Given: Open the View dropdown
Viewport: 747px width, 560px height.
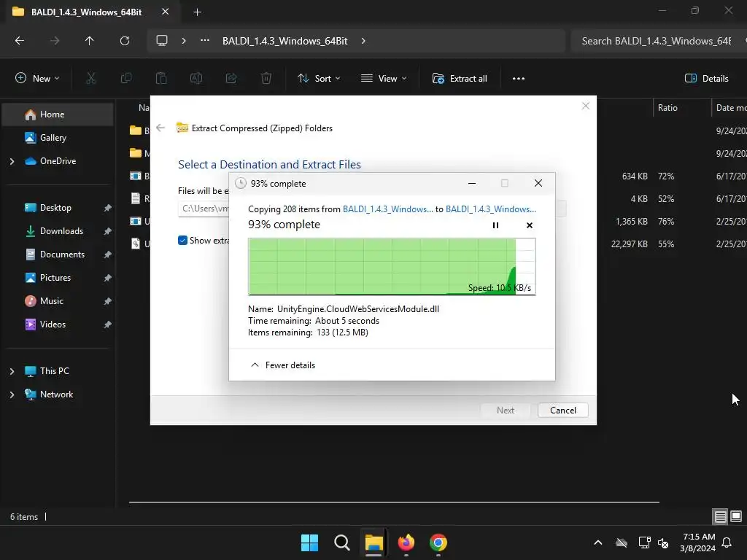Looking at the screenshot, I should tap(384, 79).
